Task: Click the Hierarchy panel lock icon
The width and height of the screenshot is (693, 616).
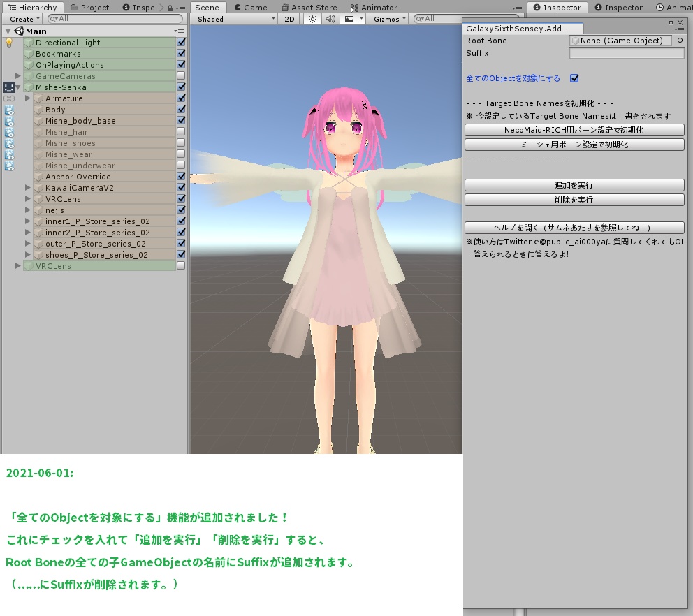Action: [170, 8]
